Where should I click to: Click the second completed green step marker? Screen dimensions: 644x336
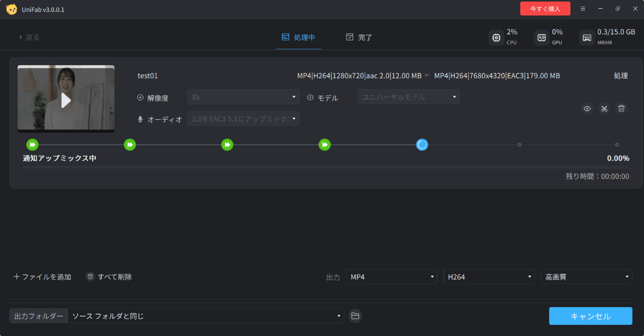click(130, 144)
